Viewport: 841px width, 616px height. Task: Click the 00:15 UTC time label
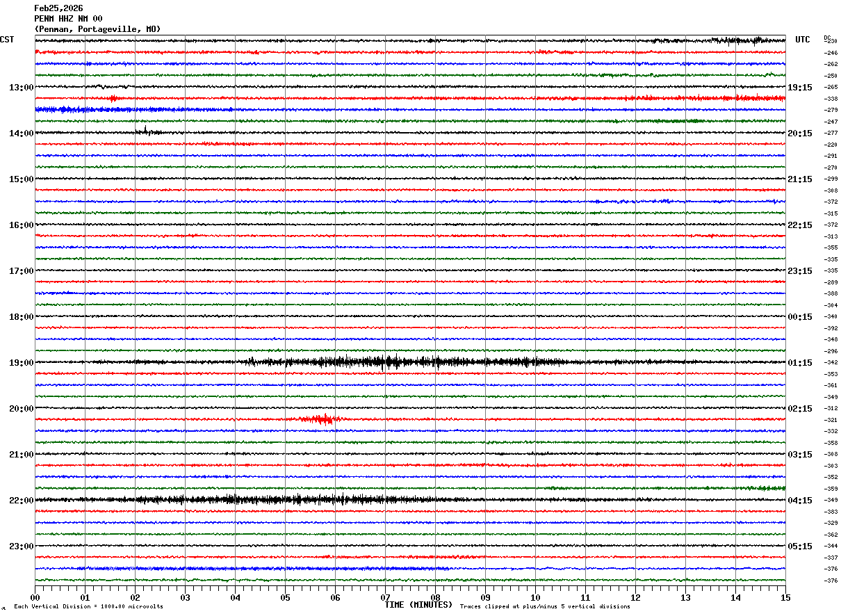[800, 317]
